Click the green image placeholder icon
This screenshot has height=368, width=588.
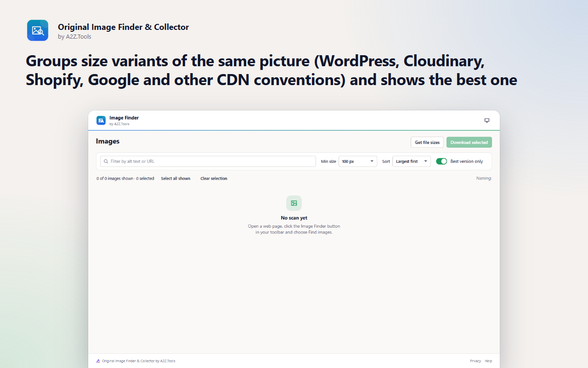tap(294, 203)
